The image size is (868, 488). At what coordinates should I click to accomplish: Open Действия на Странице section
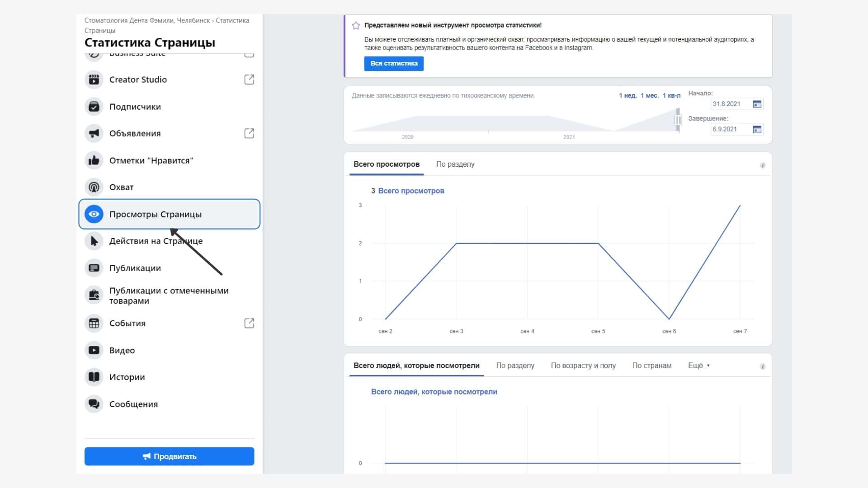pos(170,241)
